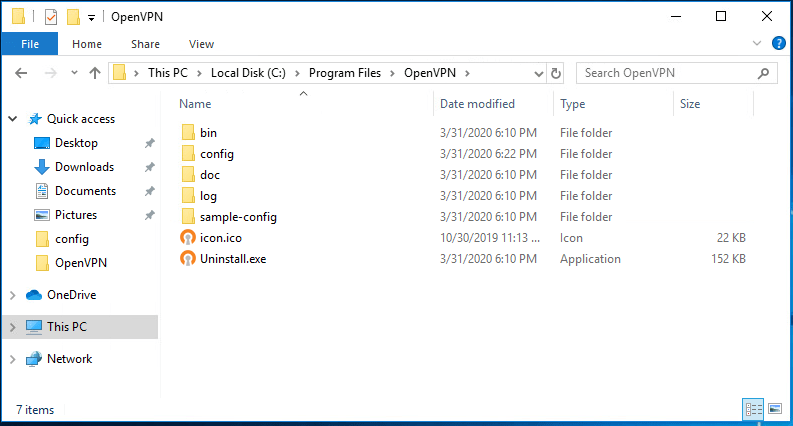793x426 pixels.
Task: Click the New folder icon in title bar
Action: [x=74, y=17]
